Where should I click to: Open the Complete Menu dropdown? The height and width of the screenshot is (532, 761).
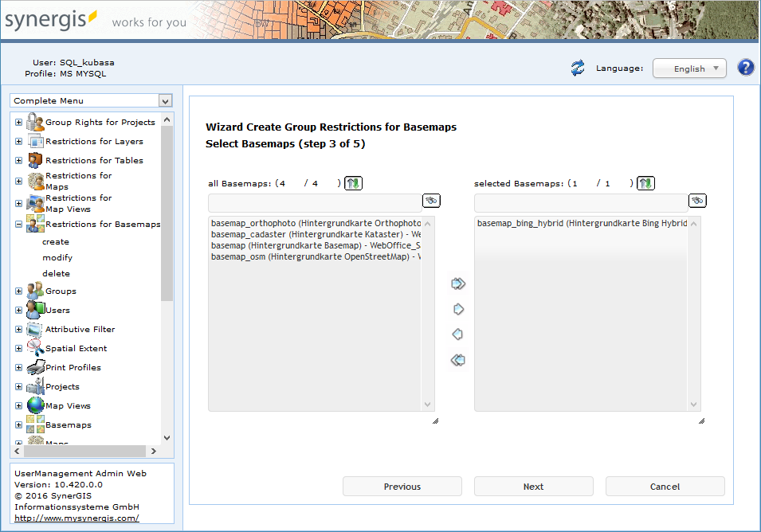click(90, 100)
